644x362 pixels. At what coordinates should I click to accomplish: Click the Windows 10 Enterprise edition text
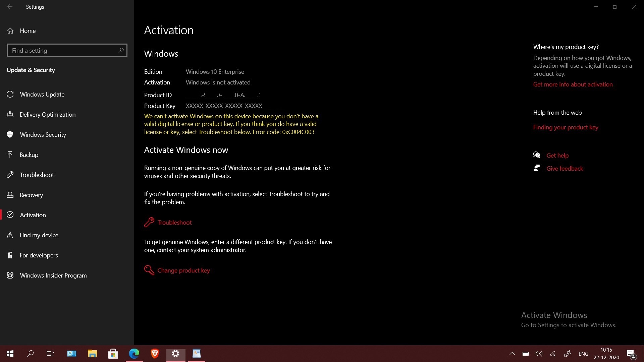[215, 71]
